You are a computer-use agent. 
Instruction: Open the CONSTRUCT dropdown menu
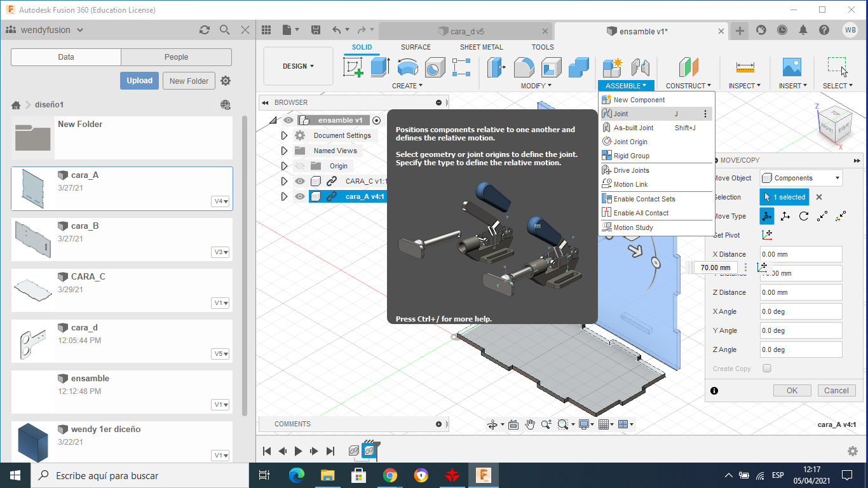coord(689,86)
